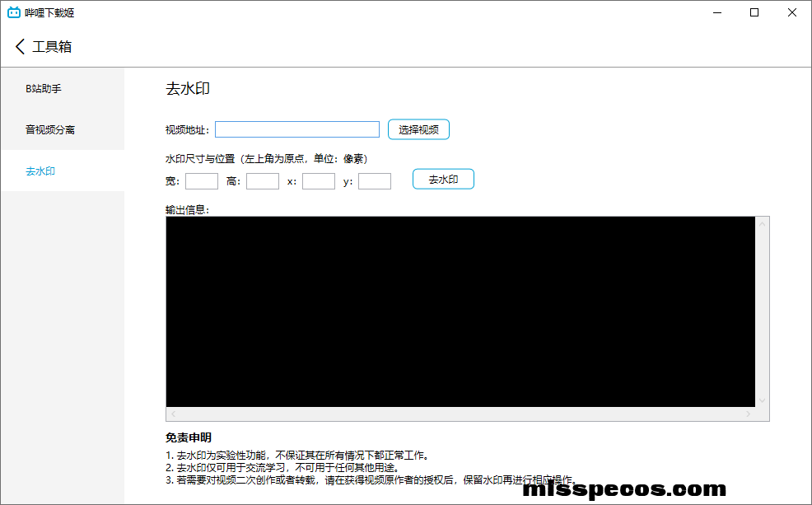Click the y position input box
Viewport: 812px width, 505px height.
(375, 181)
